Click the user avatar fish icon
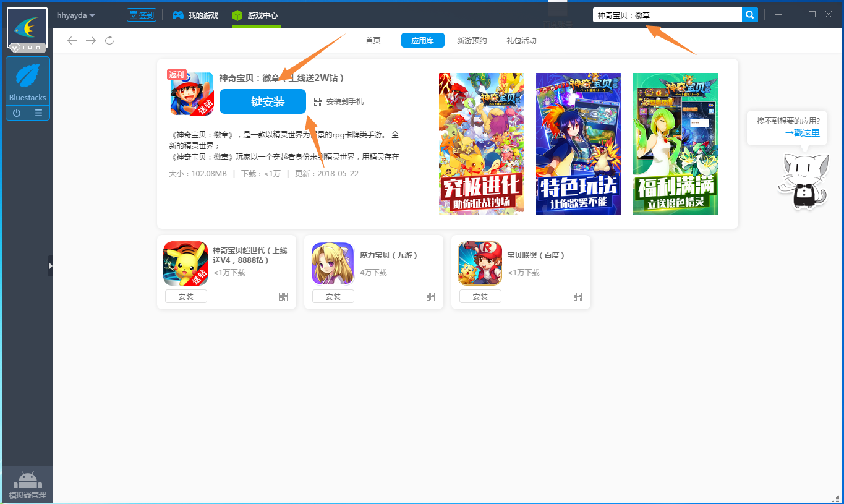 tap(27, 28)
